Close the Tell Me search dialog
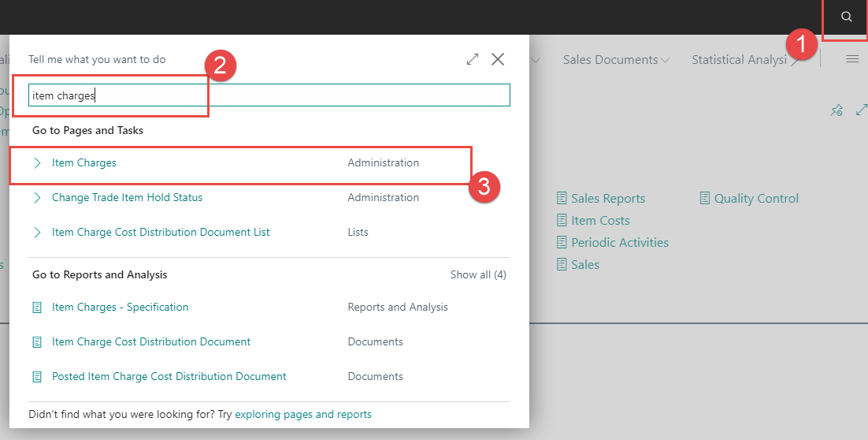The width and height of the screenshot is (868, 440). (498, 59)
